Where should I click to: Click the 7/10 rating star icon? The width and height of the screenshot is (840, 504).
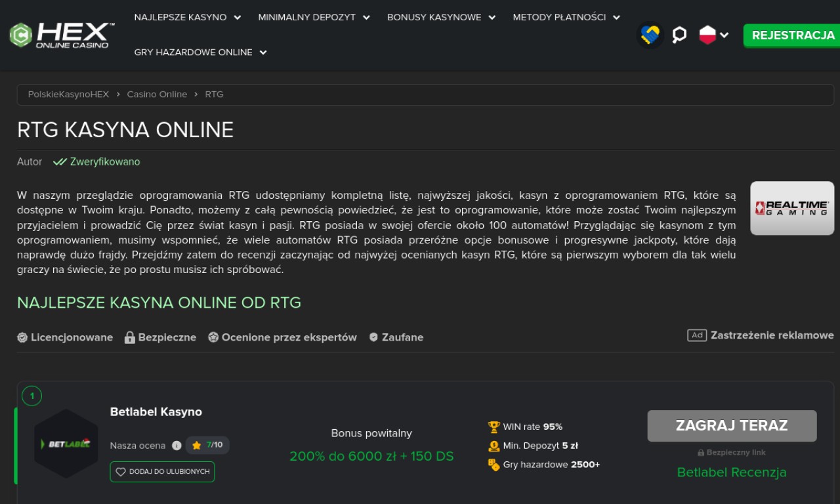[x=196, y=446]
